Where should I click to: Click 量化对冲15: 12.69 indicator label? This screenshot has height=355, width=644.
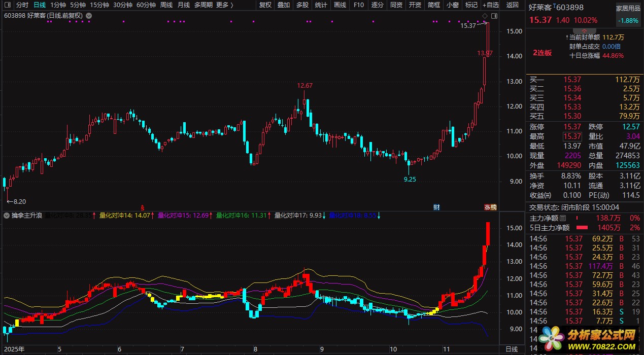[x=183, y=216]
